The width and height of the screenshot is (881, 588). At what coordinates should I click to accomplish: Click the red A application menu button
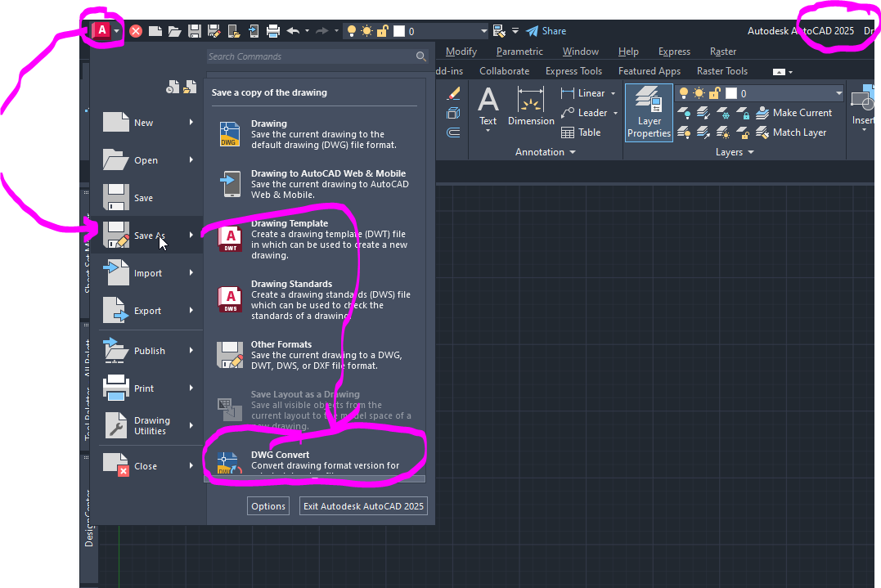click(x=102, y=30)
